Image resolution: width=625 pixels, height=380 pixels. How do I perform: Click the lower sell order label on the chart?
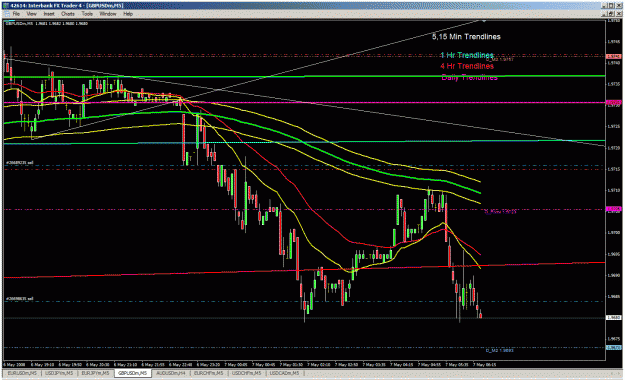[19, 299]
